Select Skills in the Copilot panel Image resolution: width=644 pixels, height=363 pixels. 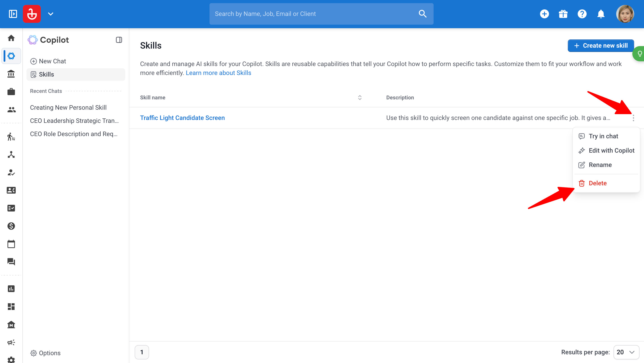[76, 74]
